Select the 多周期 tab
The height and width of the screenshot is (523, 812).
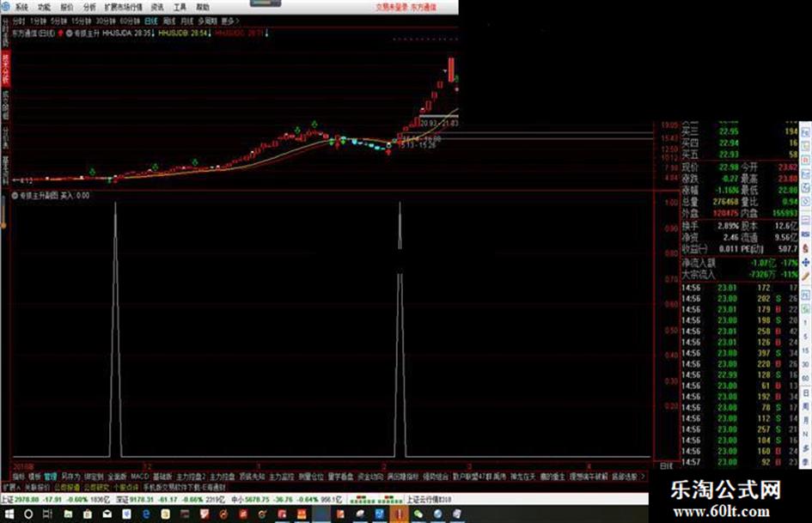[x=207, y=21]
